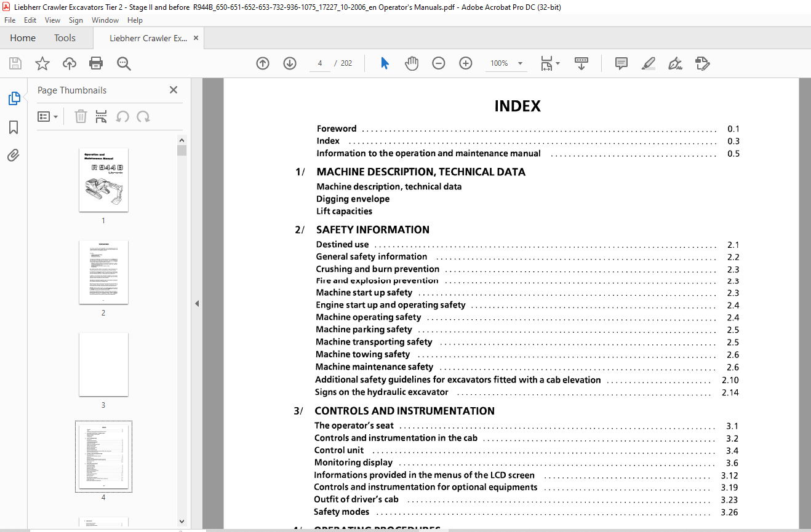Image resolution: width=811 pixels, height=532 pixels.
Task: Zoom out with minus icon
Action: (439, 63)
